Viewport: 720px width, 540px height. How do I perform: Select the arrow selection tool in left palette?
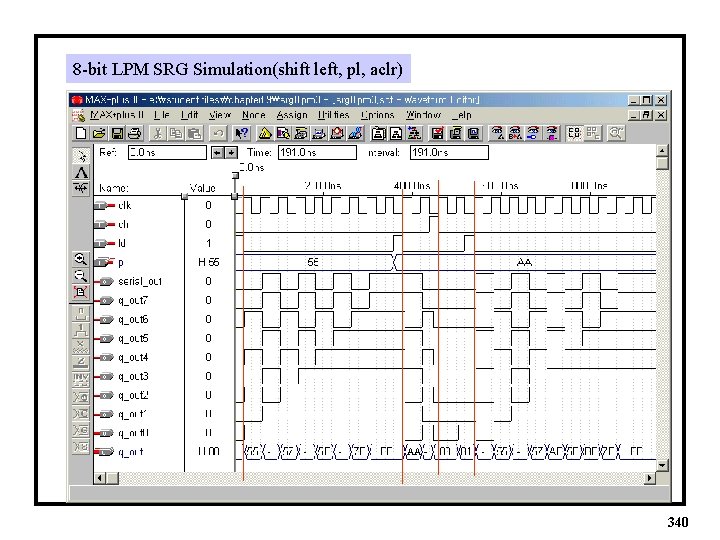click(x=81, y=156)
